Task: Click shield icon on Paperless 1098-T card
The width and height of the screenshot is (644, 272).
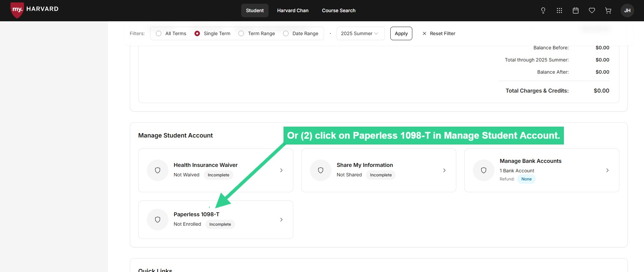Action: [x=158, y=220]
